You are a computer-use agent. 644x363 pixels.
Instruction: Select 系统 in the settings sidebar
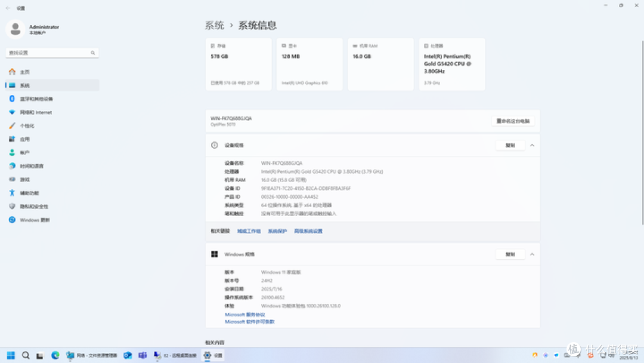click(x=52, y=85)
